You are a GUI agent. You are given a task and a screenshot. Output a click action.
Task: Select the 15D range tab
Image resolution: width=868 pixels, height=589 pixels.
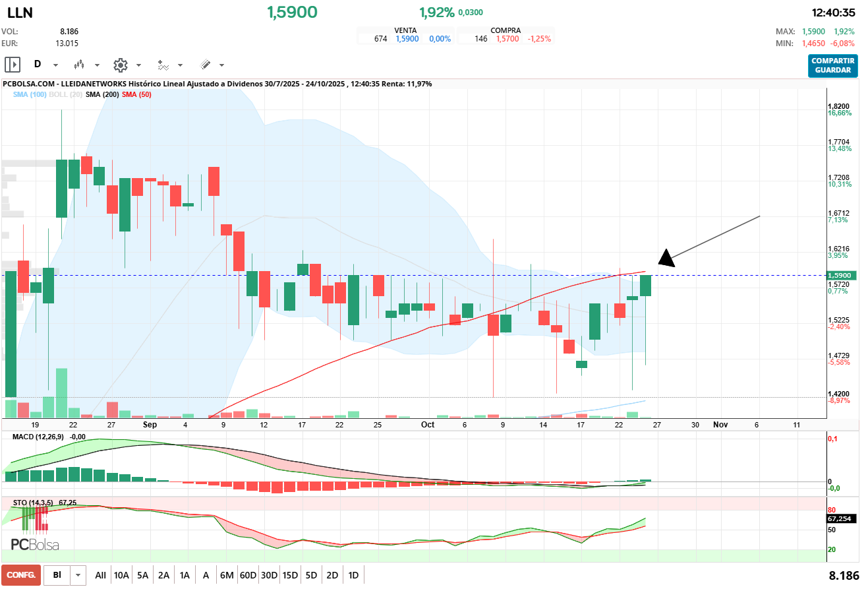[x=290, y=575]
